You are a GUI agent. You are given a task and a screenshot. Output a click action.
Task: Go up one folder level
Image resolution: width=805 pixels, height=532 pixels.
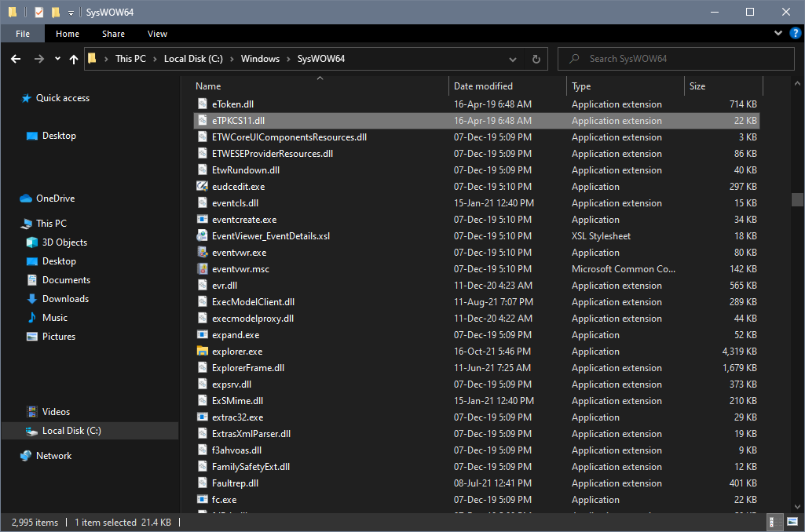(x=74, y=59)
